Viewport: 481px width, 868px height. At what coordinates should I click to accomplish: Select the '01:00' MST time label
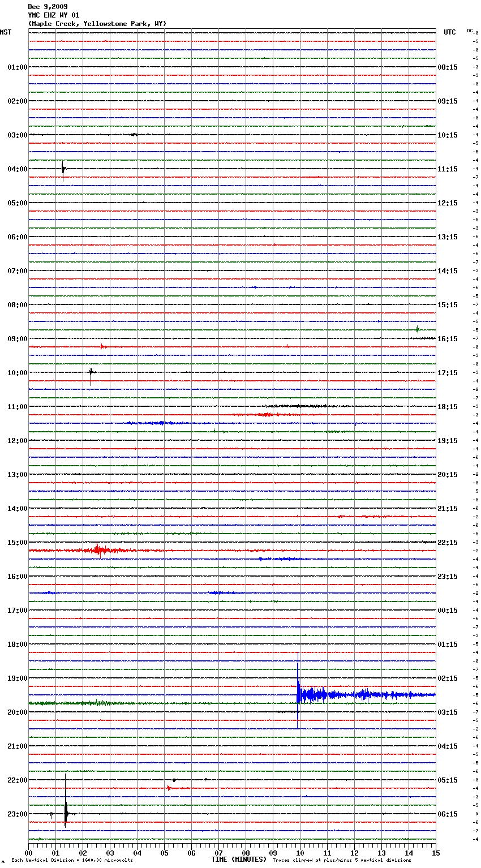18,67
